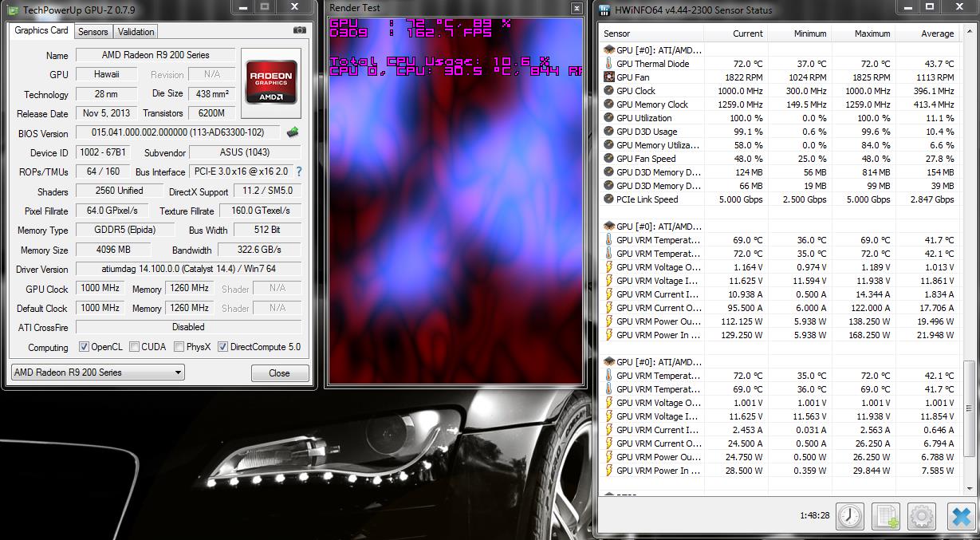Close sensors with the blue X icon
Screen dimensions: 980x540
(961, 516)
